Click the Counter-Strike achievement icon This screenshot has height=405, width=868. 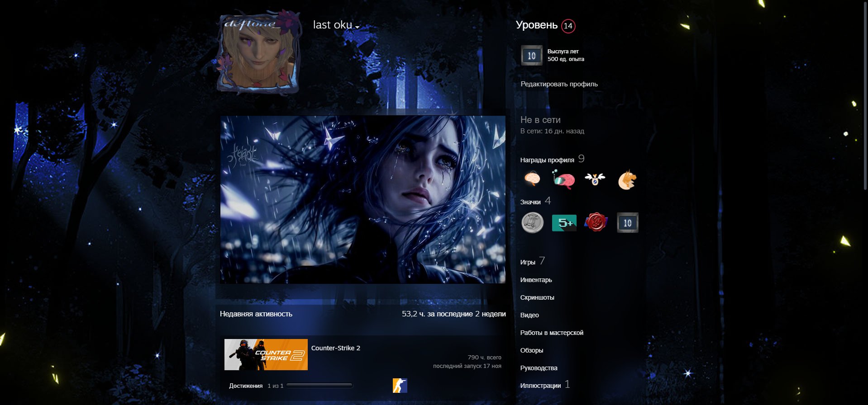pyautogui.click(x=400, y=386)
